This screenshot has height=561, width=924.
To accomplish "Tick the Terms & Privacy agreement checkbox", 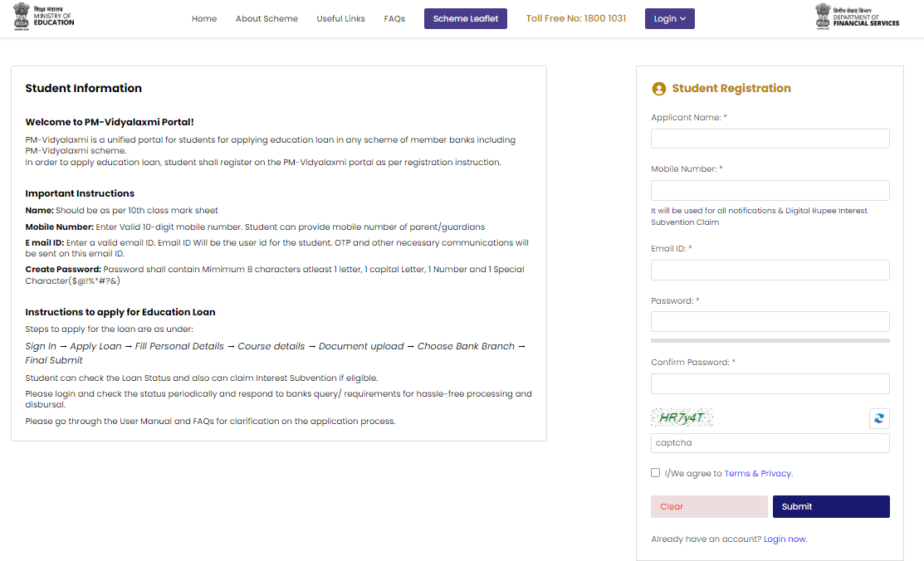I will [656, 473].
